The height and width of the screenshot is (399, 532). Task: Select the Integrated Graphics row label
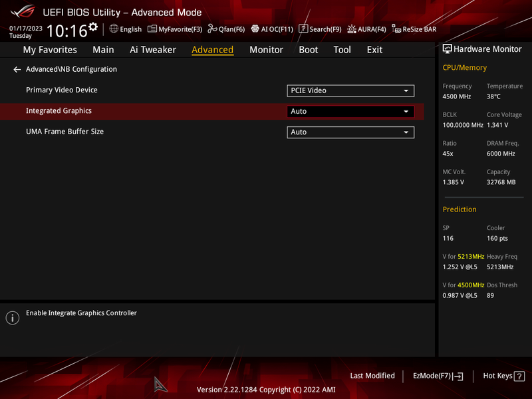tap(59, 111)
